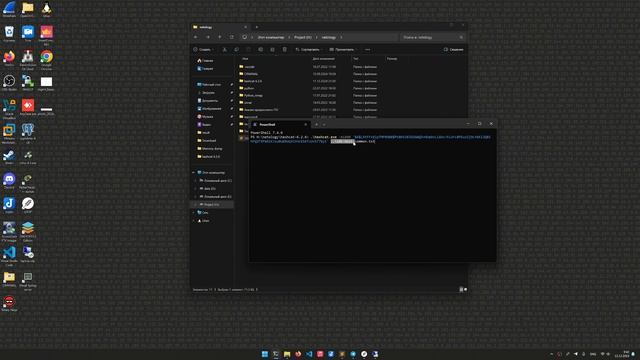Click the Copy icon in Explorer toolbar
640x360 pixels.
[x=236, y=49]
